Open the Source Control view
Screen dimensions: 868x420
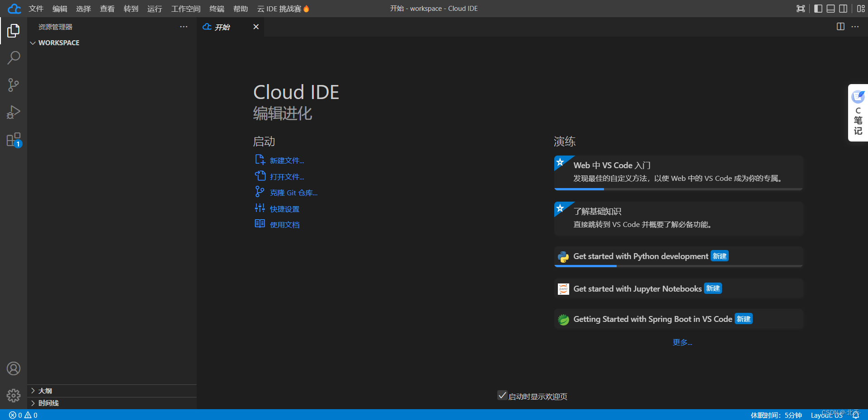(14, 85)
